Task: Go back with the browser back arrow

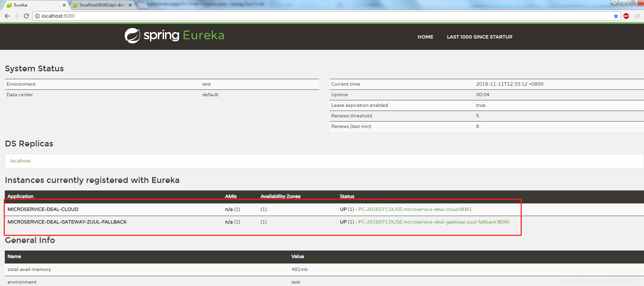Action: click(7, 16)
